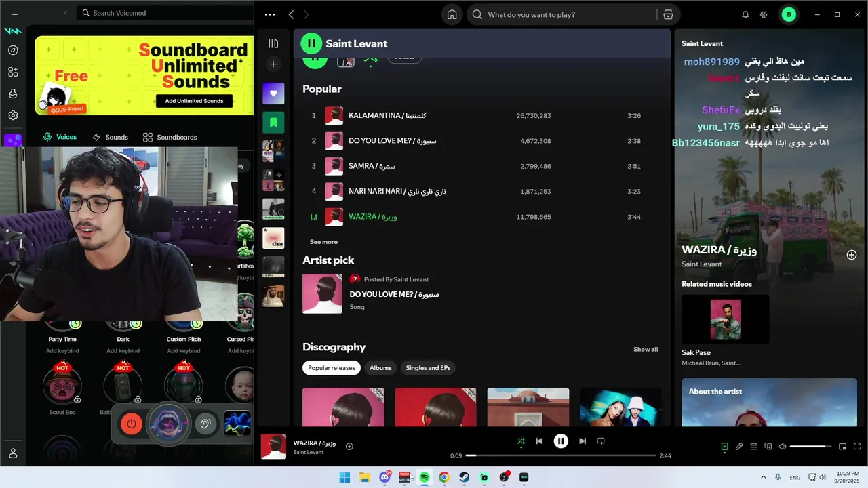Toggle Voicemod hear myself ear button
This screenshot has height=488, width=868.
[205, 424]
